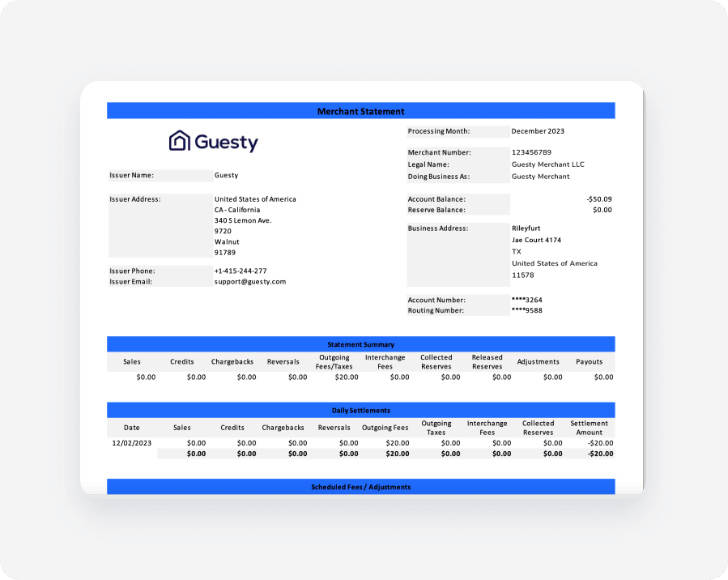
Task: Click the 'Business Address:' label
Action: pyautogui.click(x=438, y=228)
